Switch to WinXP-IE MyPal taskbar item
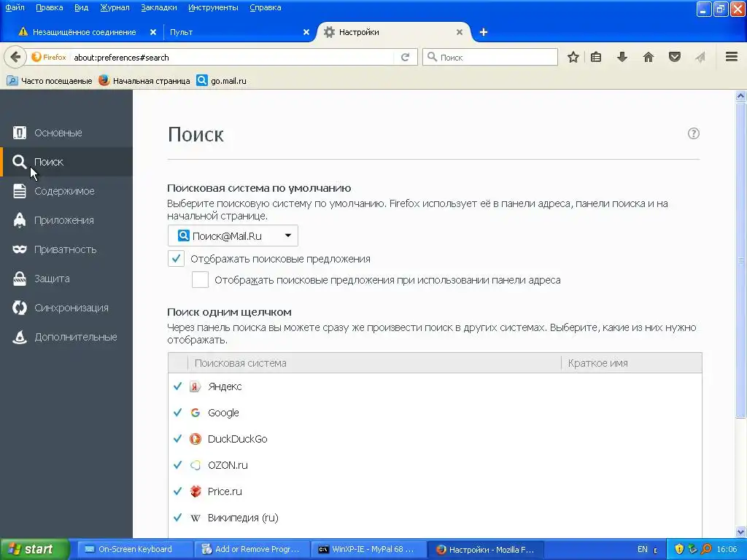747x560 pixels. pos(368,549)
